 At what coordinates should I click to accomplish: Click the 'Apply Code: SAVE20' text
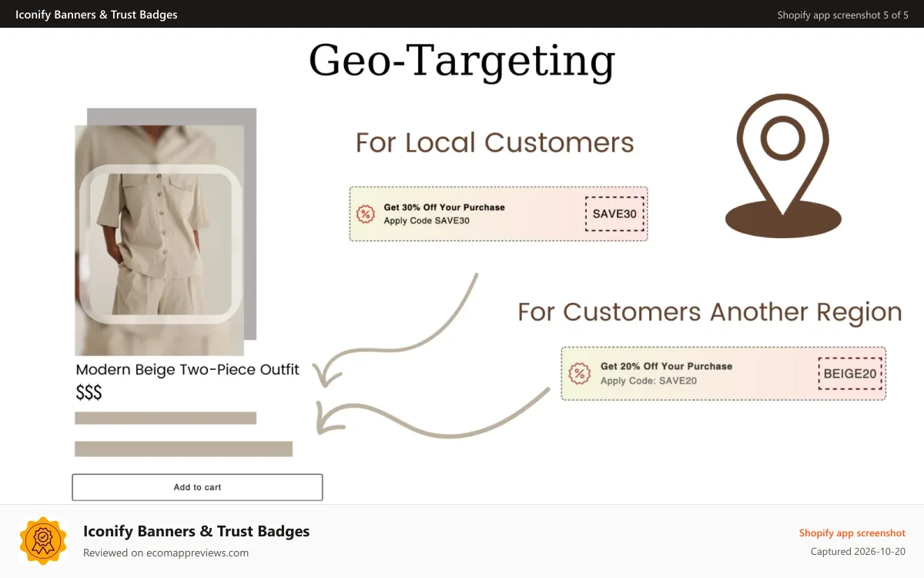pyautogui.click(x=648, y=381)
